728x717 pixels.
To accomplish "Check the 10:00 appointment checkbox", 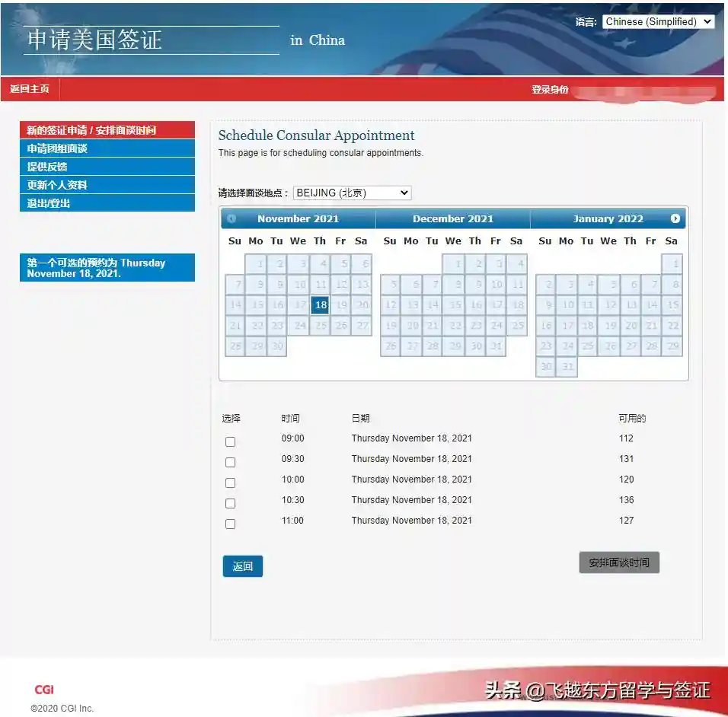I will [231, 483].
